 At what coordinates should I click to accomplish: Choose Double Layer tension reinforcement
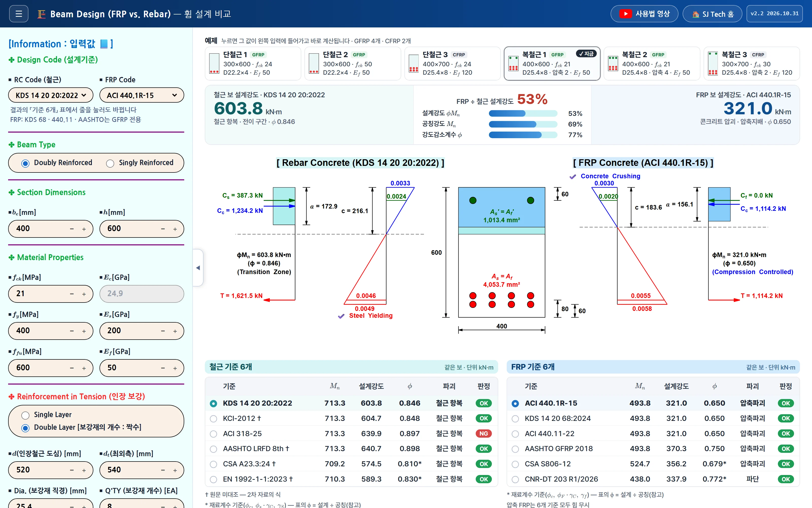25,428
